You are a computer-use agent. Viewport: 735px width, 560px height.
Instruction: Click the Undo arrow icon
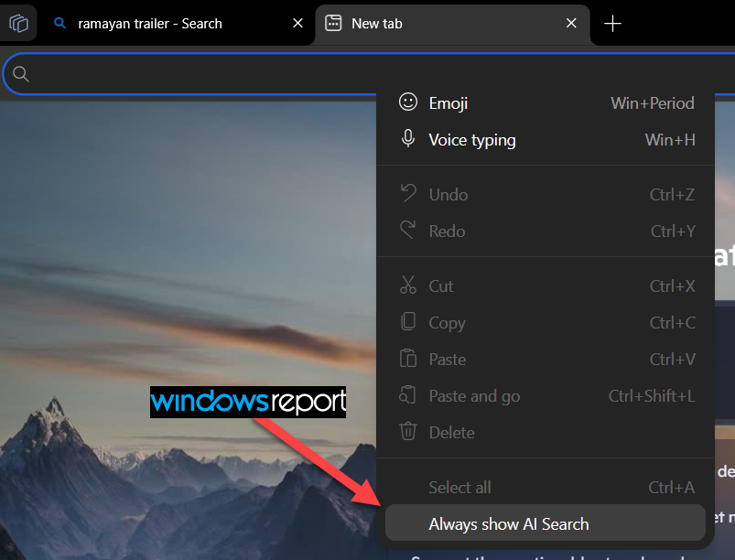pyautogui.click(x=408, y=194)
